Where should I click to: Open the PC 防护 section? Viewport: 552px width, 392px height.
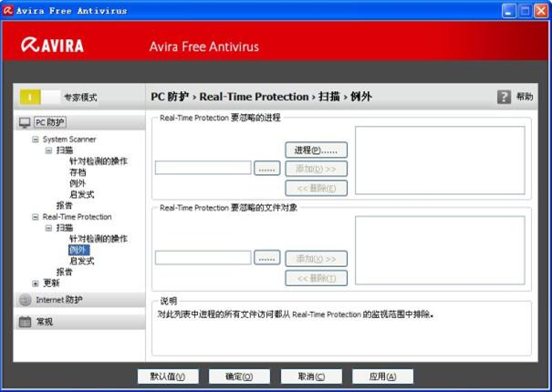coord(50,122)
